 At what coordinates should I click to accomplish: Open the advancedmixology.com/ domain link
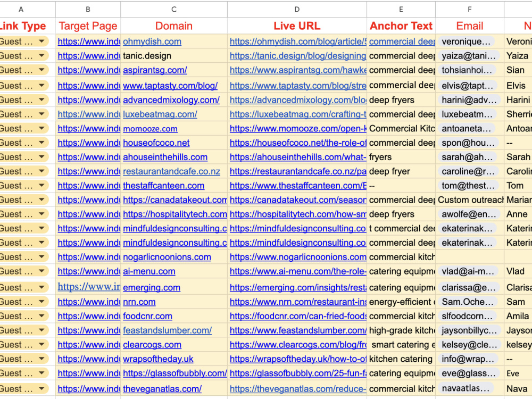(x=171, y=100)
